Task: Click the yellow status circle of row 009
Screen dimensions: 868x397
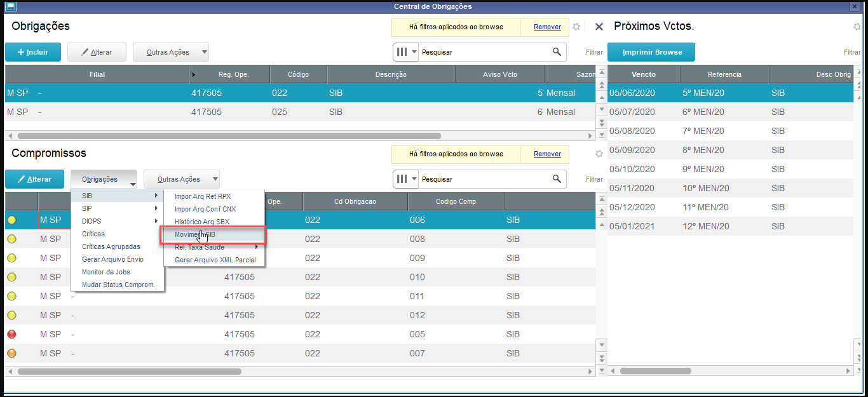Action: 11,258
